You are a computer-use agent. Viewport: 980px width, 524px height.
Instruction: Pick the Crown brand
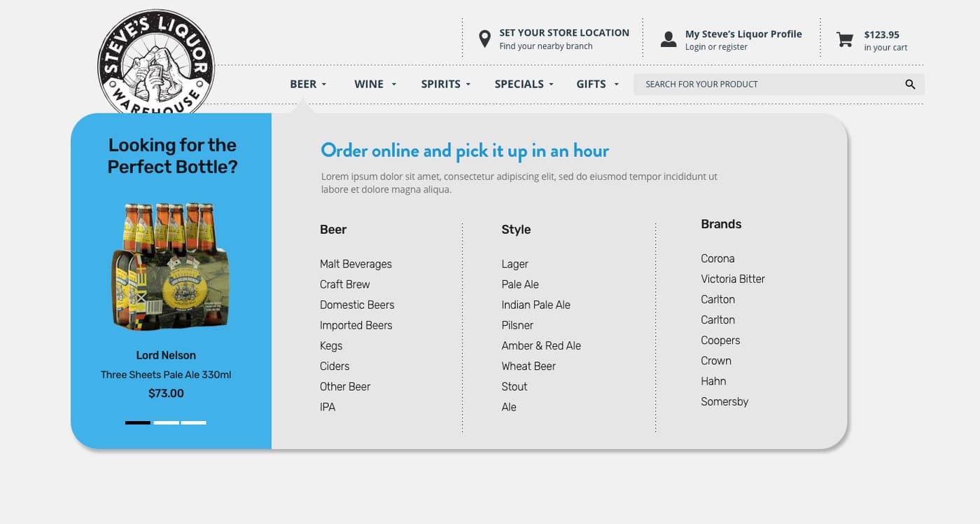click(x=716, y=361)
